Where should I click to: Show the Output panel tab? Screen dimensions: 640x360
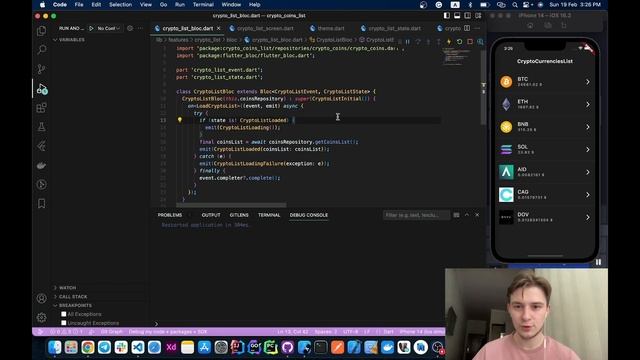point(211,215)
